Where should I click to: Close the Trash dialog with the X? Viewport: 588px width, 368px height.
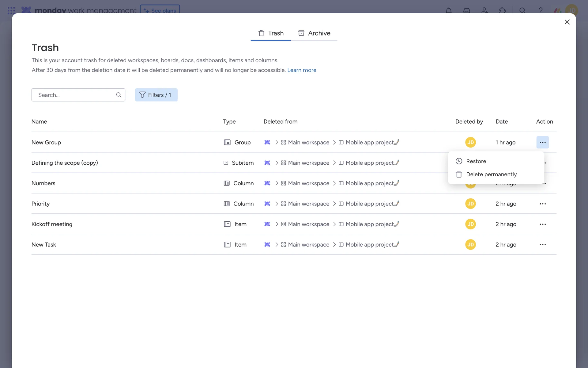point(567,22)
